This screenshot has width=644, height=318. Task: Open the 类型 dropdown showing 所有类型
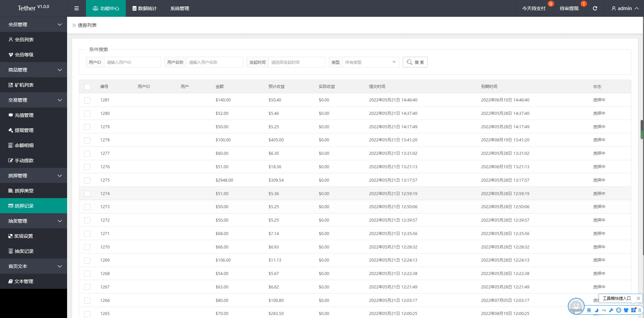pos(370,62)
